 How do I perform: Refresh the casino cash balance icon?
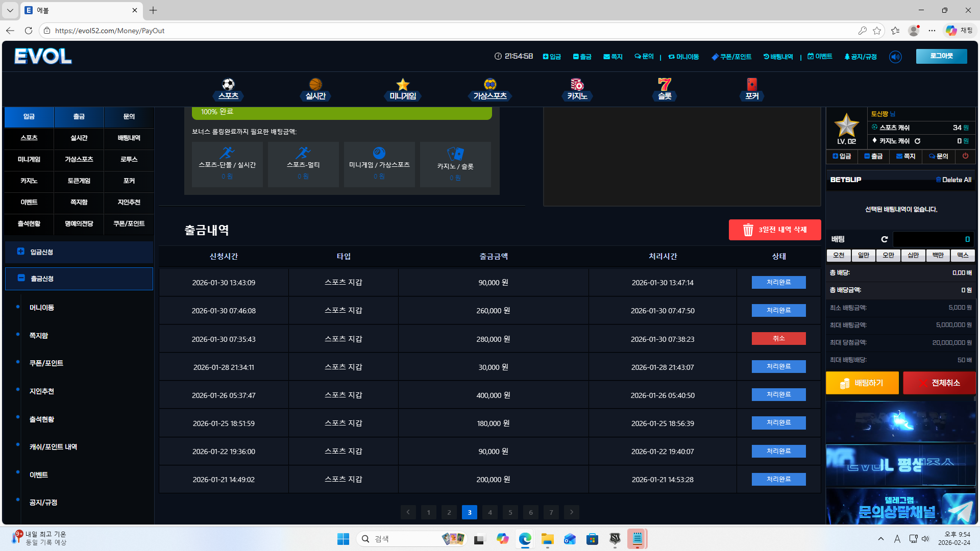[x=917, y=141]
